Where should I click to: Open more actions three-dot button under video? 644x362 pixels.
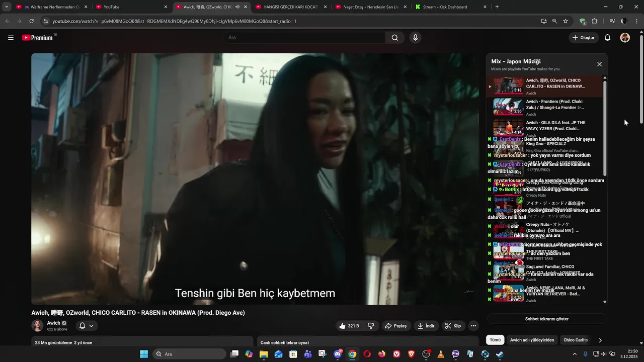pyautogui.click(x=473, y=326)
